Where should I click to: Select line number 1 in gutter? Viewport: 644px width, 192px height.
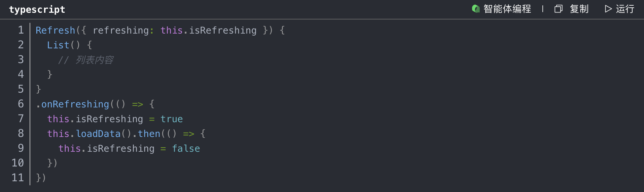point(21,30)
